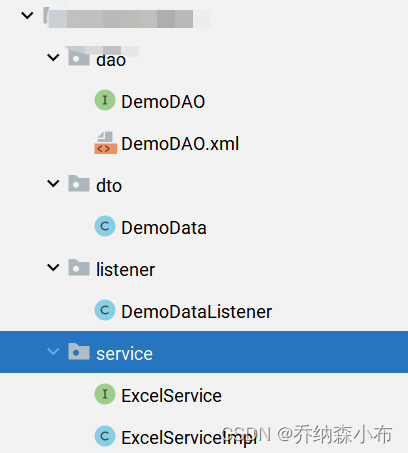Collapse the blurred root project node
This screenshot has width=408, height=453.
tap(27, 15)
